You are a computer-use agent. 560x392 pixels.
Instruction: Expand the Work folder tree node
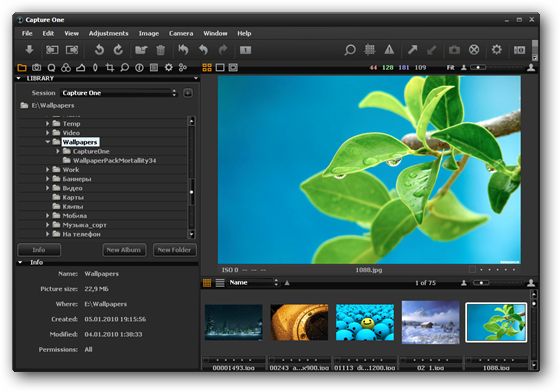(48, 170)
